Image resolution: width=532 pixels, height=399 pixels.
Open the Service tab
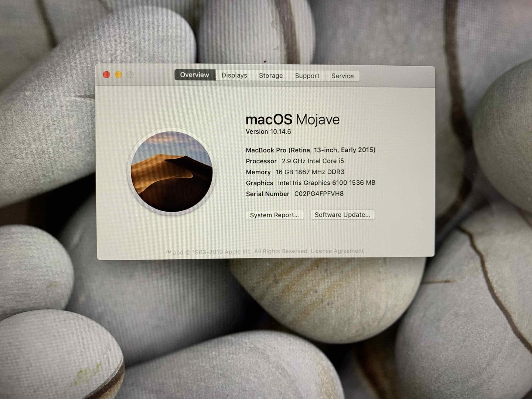tap(342, 76)
